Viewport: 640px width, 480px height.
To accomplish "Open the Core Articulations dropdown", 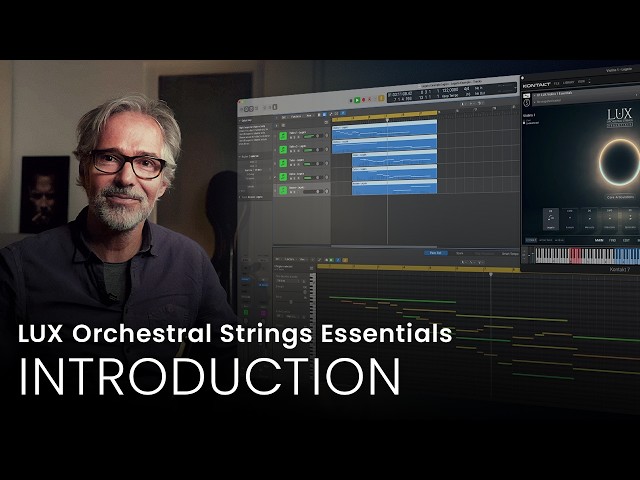I will coord(622,197).
